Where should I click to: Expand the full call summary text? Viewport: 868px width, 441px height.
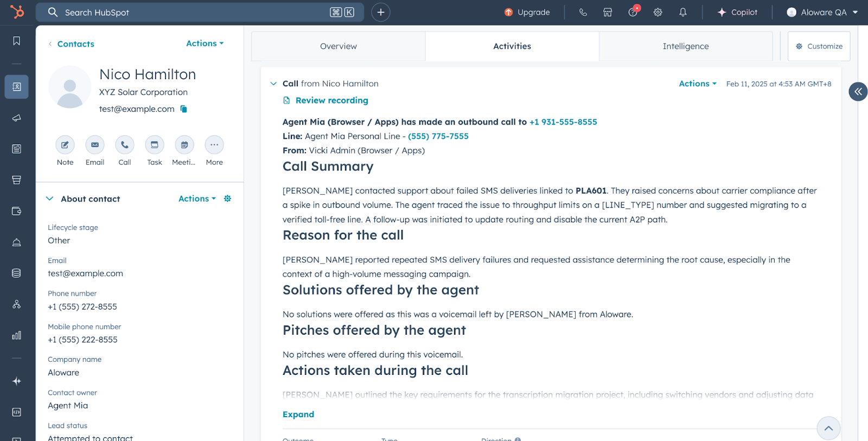point(298,414)
